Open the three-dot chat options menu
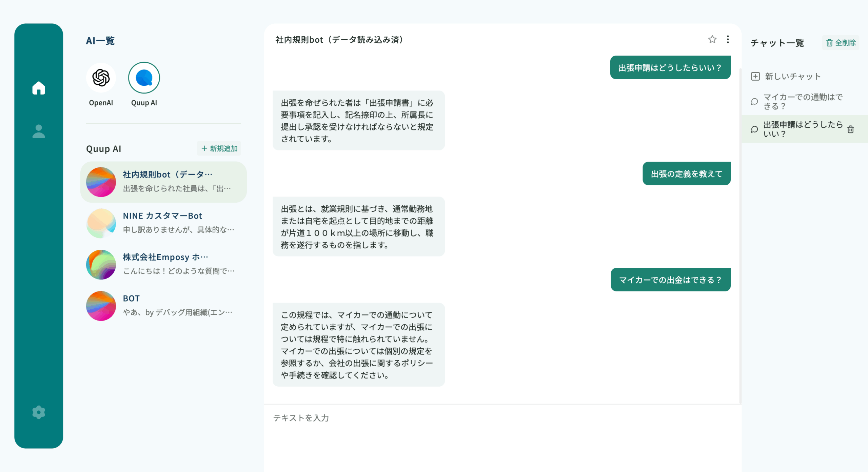Screen dimensions: 868x472 click(x=728, y=40)
